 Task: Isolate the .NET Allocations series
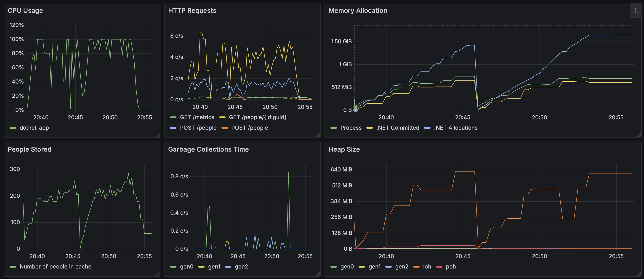tap(456, 128)
